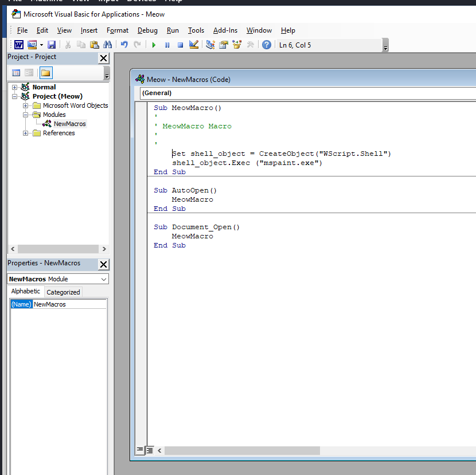Open the Project panel toolbar options arrow
Screen dimensions: 476x475
tap(107, 73)
